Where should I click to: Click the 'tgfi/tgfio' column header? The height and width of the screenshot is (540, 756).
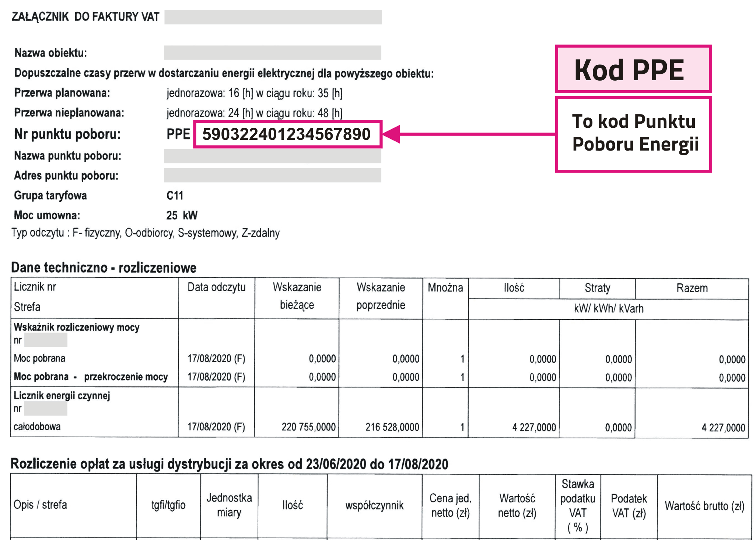[x=168, y=505]
